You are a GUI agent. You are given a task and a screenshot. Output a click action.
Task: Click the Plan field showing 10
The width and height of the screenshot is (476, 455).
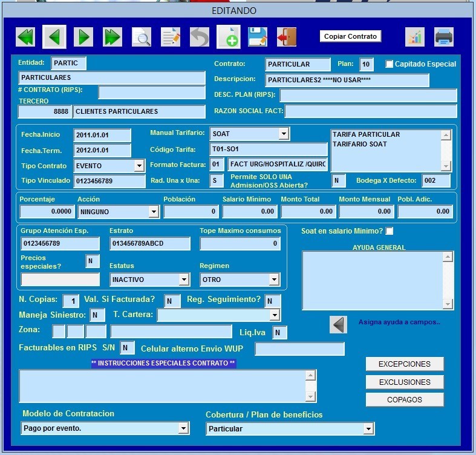(366, 64)
